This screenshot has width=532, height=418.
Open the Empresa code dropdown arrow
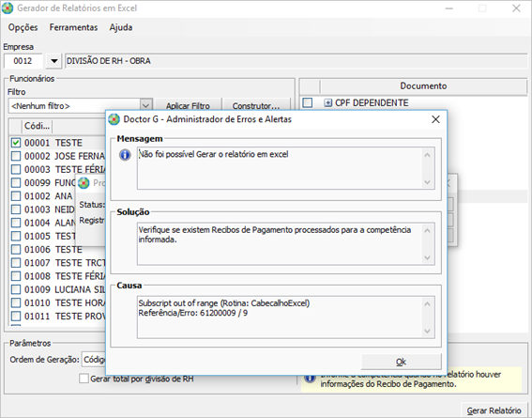[53, 61]
